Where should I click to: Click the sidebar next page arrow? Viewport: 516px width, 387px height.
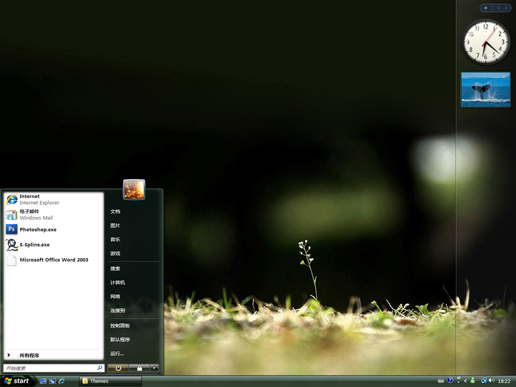tap(506, 8)
